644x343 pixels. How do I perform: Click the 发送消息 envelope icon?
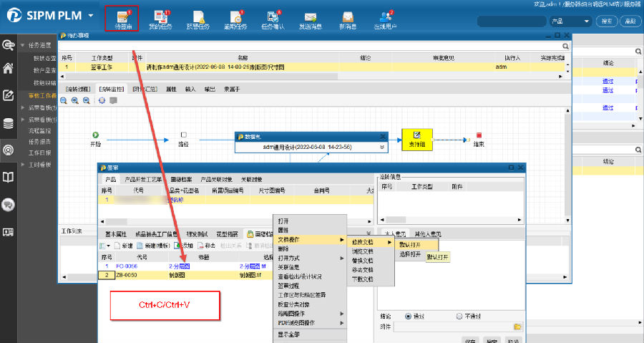(x=310, y=19)
